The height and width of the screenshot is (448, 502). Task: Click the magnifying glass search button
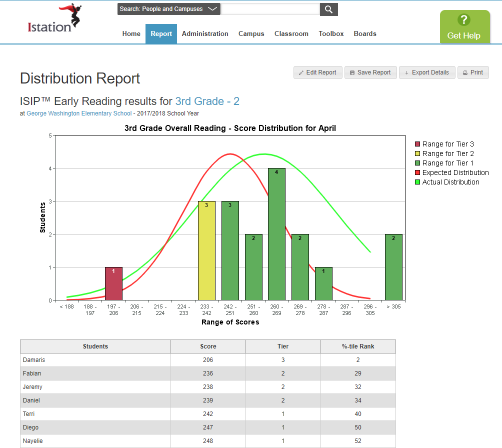[x=328, y=9]
